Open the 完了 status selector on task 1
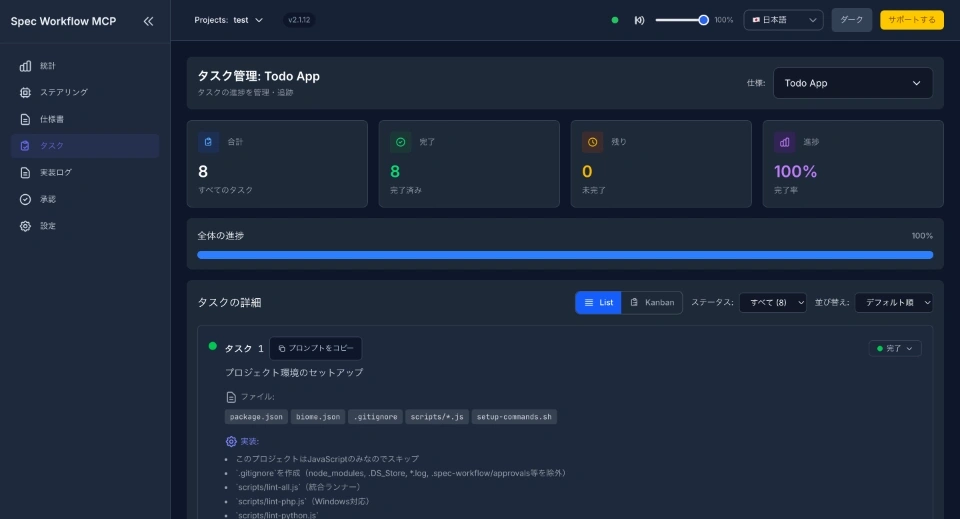The image size is (960, 519). click(895, 348)
